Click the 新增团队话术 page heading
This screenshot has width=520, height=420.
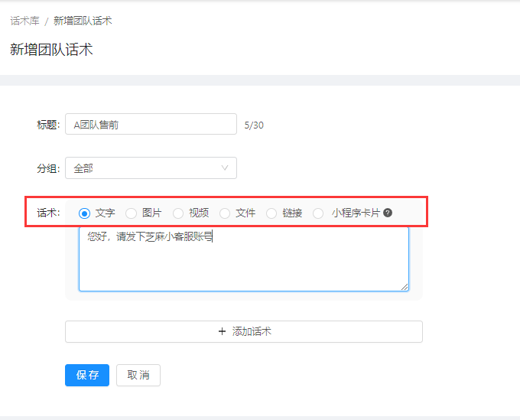[x=51, y=50]
